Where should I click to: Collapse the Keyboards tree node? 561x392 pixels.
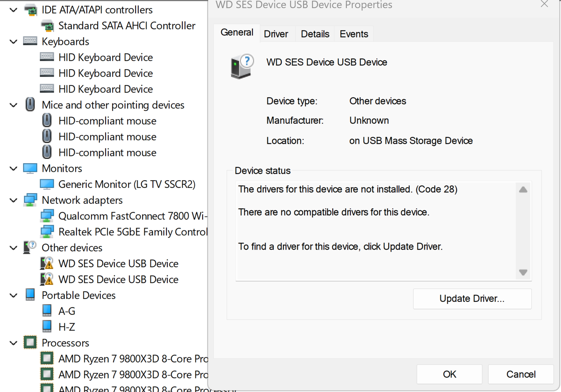coord(13,42)
